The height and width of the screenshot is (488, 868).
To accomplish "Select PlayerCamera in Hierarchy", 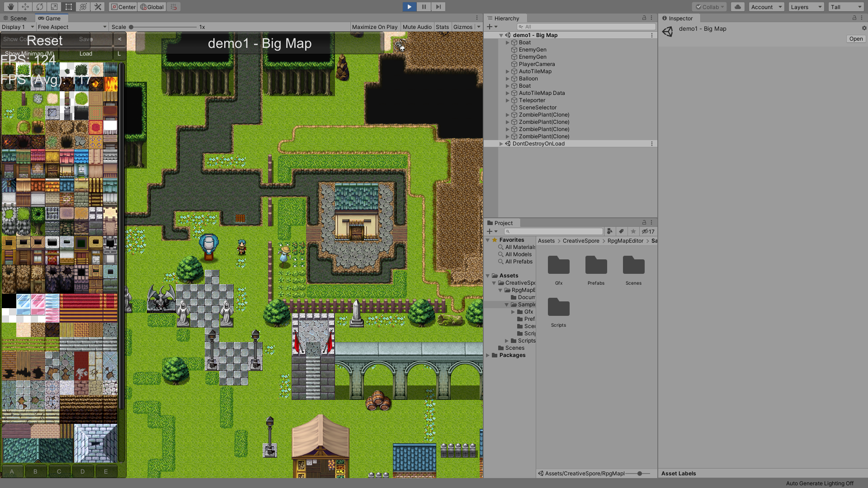I will point(537,64).
